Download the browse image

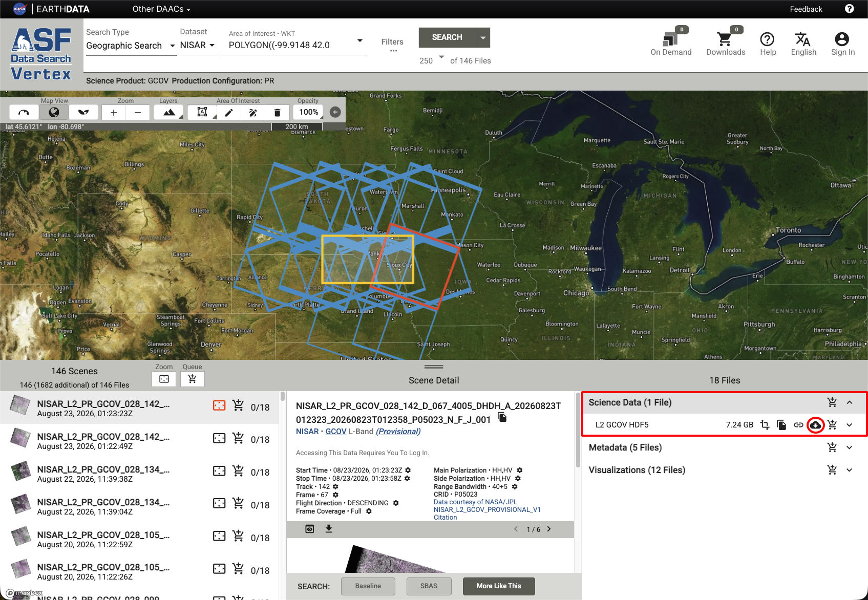click(329, 529)
